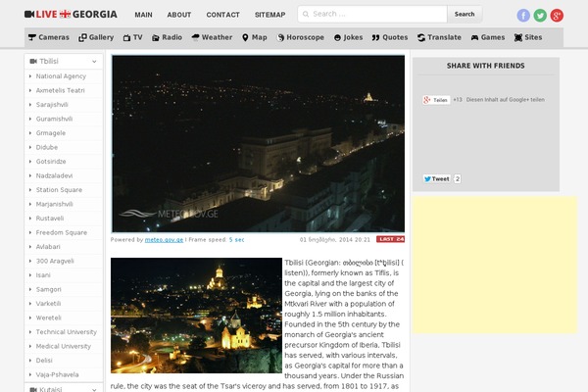Image resolution: width=588 pixels, height=392 pixels.
Task: Click the camera icon beside Tbilisi
Action: 33,61
